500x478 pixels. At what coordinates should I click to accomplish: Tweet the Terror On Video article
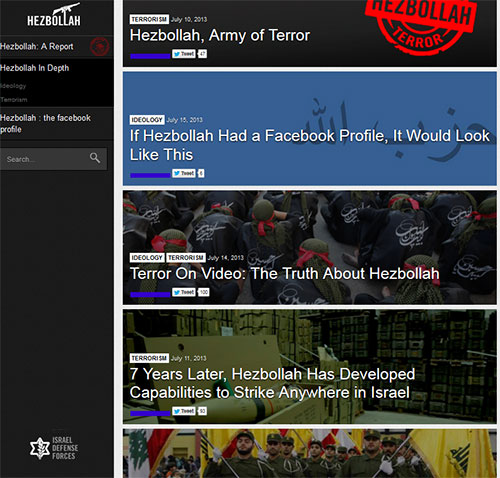click(184, 292)
